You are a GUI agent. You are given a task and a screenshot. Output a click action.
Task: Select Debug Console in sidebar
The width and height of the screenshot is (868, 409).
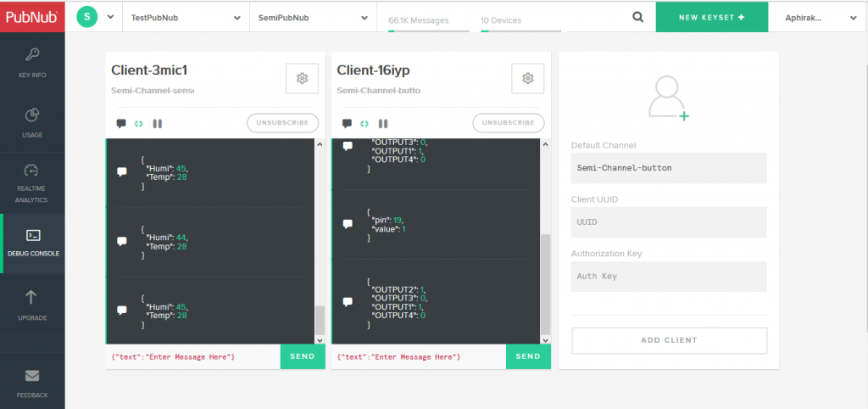pyautogui.click(x=32, y=241)
